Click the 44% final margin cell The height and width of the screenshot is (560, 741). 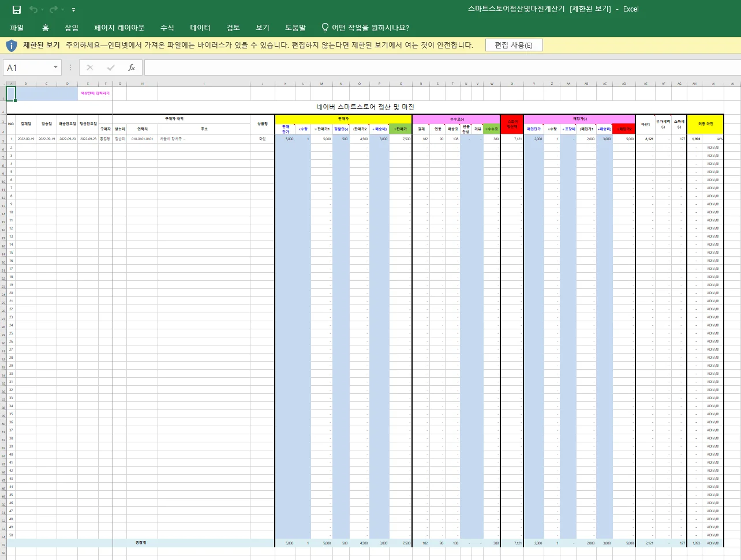click(x=714, y=139)
